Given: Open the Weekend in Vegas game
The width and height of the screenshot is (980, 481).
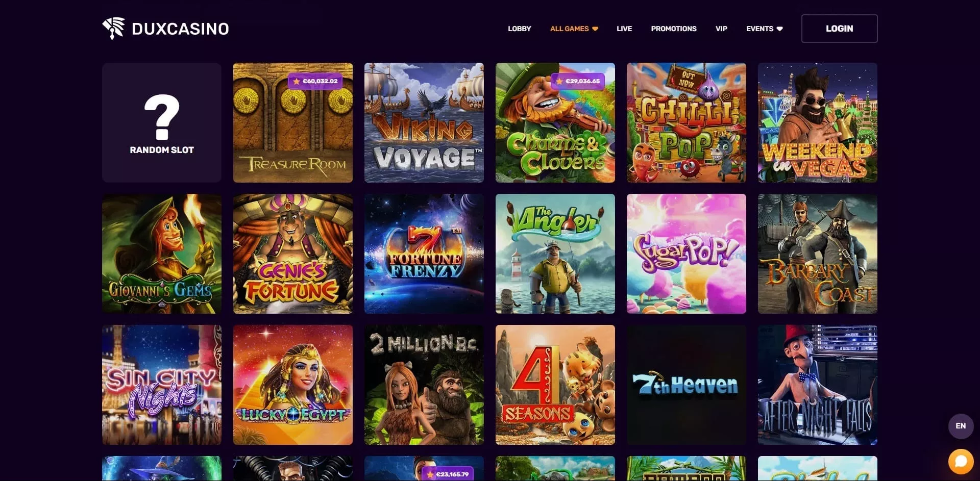Looking at the screenshot, I should point(817,122).
